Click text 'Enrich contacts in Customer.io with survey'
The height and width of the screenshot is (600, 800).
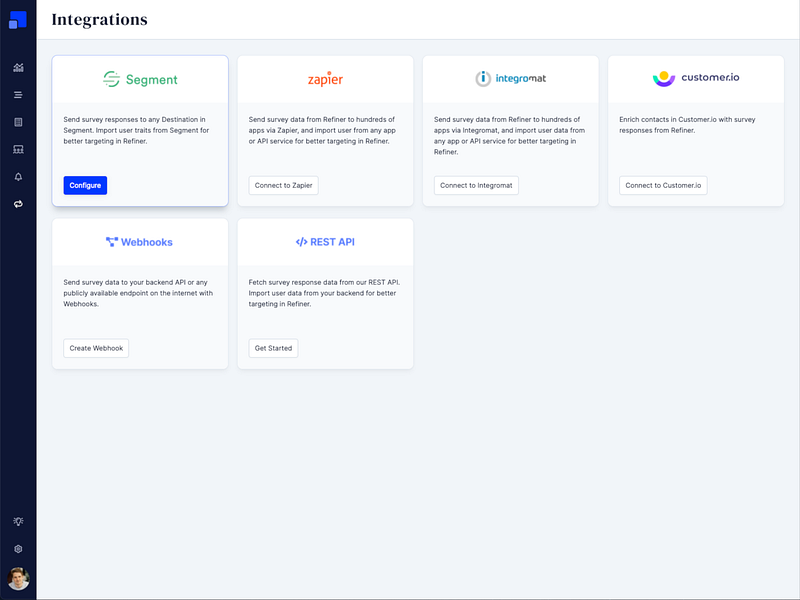(687, 119)
